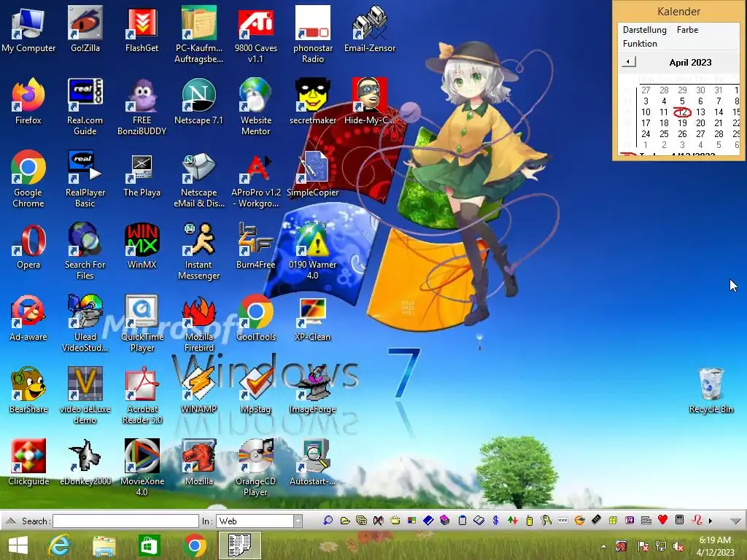Click the magnifier search icon in the search toolbar

328,521
